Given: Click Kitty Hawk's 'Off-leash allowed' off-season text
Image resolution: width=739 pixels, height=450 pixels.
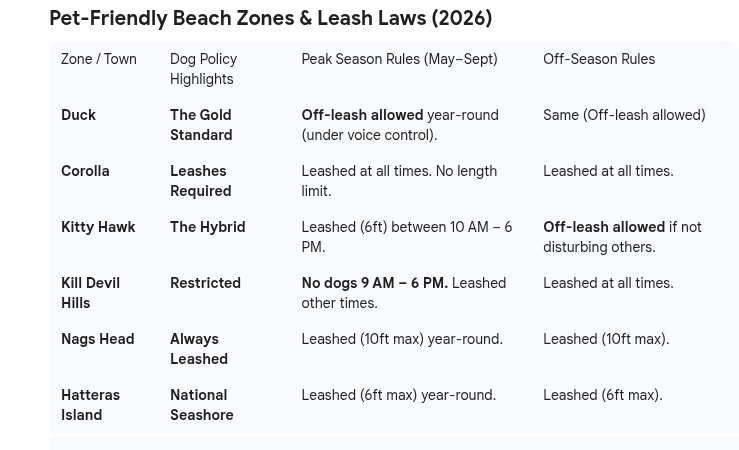Looking at the screenshot, I should [604, 227].
